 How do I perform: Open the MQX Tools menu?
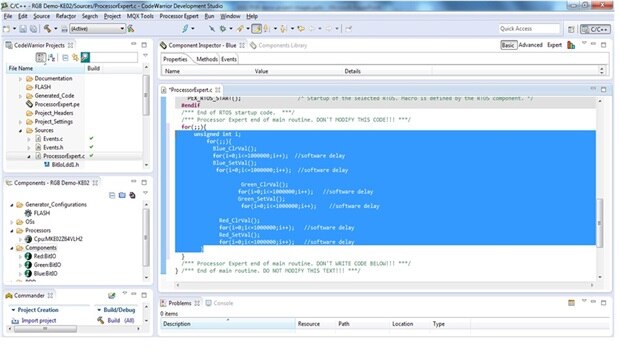click(x=140, y=16)
